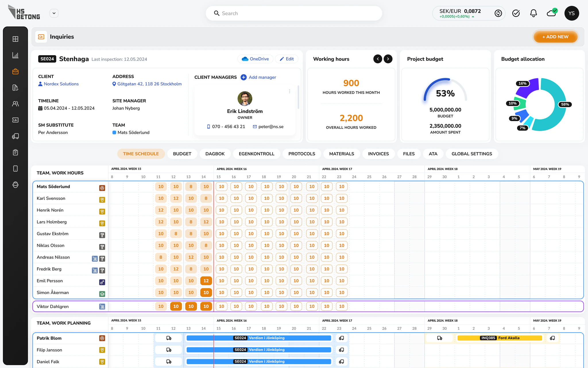Open the bar chart statistics sidebar icon
This screenshot has height=368, width=588.
16,55
